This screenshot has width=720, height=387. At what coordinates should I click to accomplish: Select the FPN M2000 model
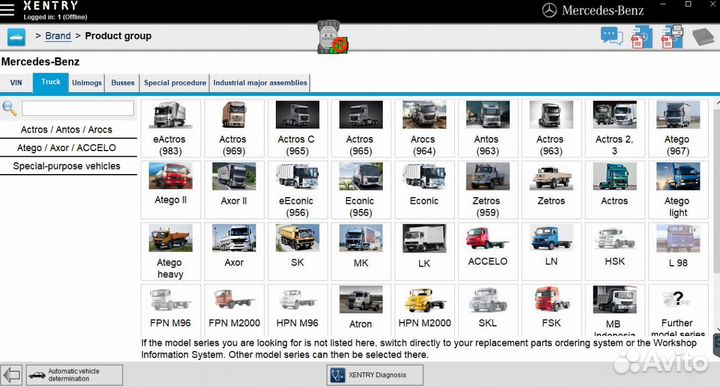(234, 310)
